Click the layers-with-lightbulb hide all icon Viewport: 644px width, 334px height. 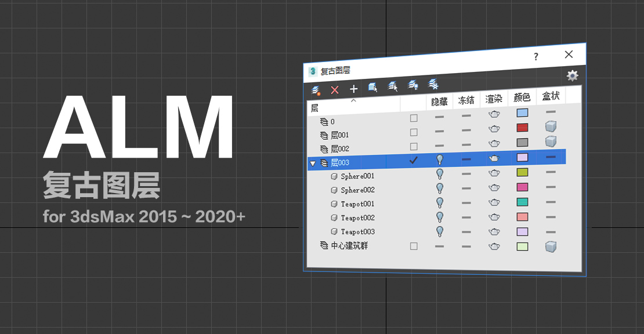click(413, 85)
